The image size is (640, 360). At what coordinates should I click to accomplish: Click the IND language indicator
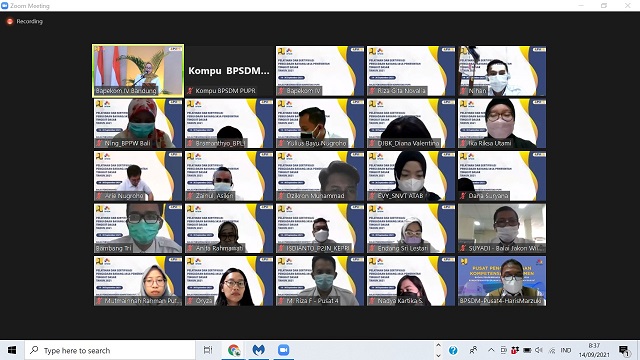coord(566,350)
